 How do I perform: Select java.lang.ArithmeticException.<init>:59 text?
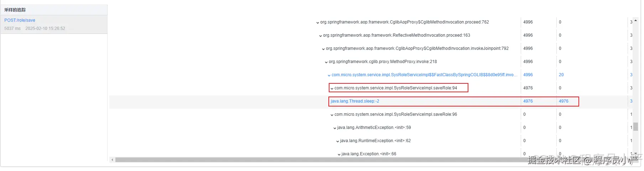tap(374, 128)
